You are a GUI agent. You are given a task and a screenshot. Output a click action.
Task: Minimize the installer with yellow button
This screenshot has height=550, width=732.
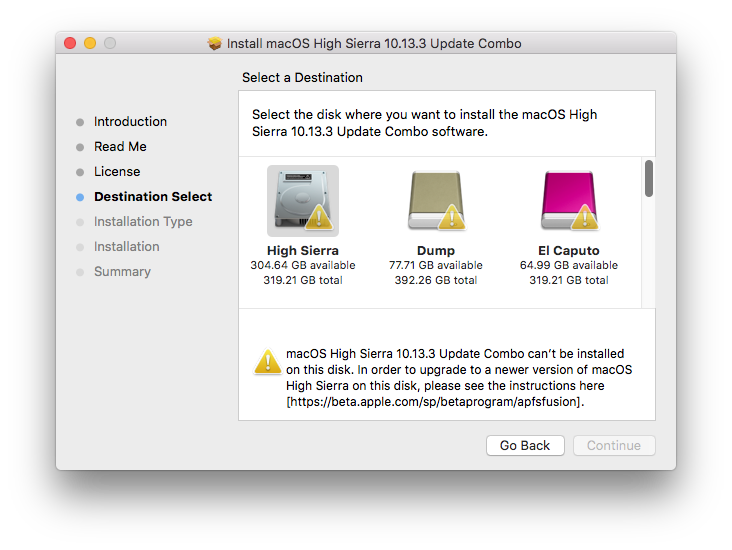click(x=90, y=43)
